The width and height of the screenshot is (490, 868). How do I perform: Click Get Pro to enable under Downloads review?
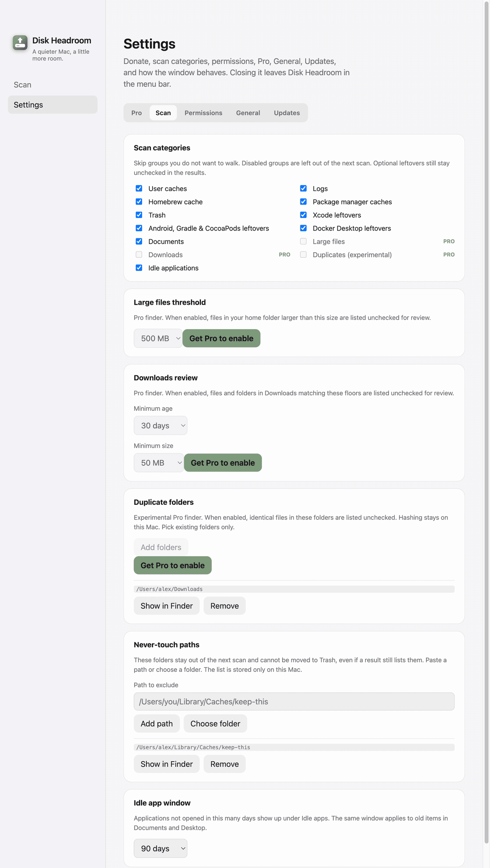[223, 463]
